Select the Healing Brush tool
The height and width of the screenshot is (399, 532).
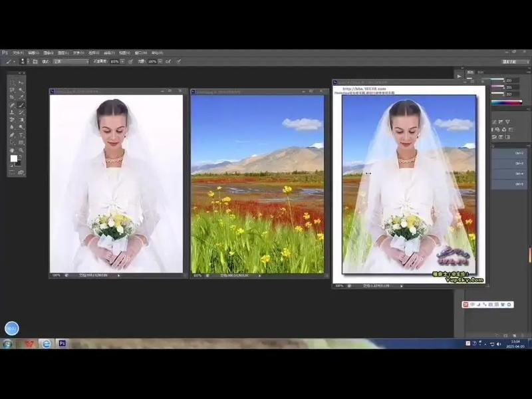click(13, 105)
